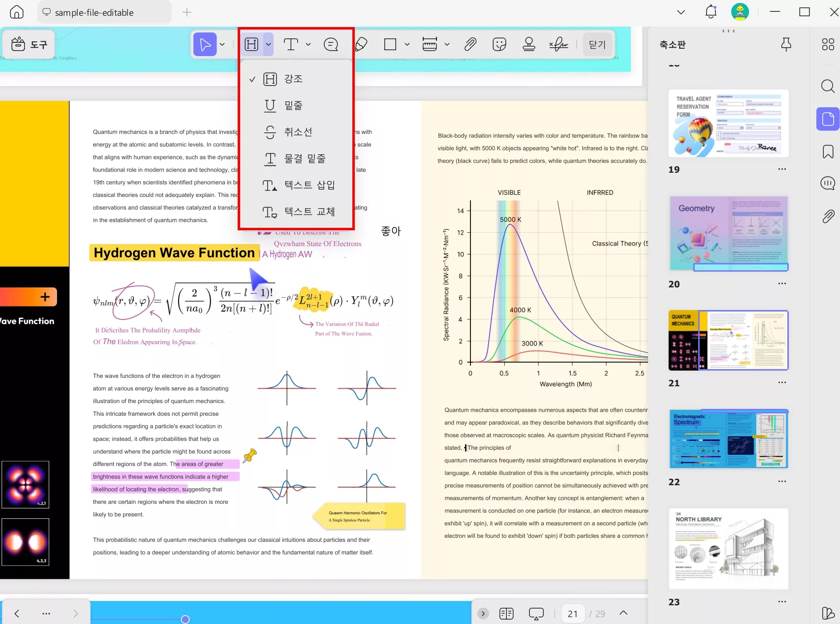This screenshot has height=624, width=840.
Task: Add a new tab with plus
Action: pos(187,12)
